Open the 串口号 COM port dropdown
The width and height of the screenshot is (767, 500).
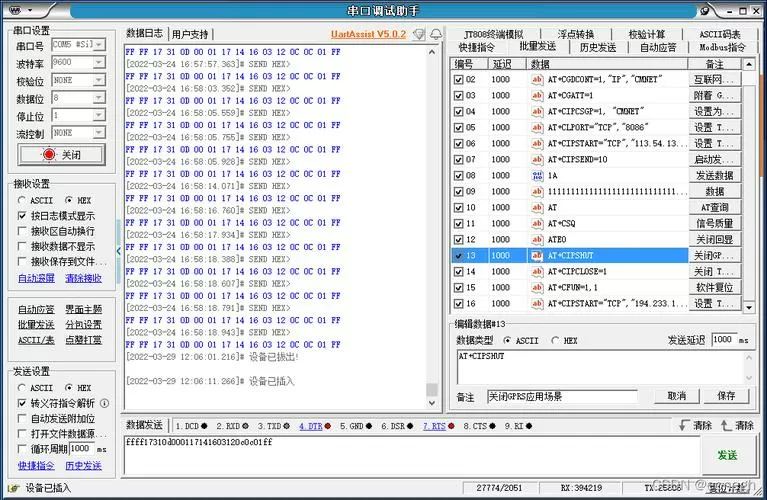click(x=99, y=45)
